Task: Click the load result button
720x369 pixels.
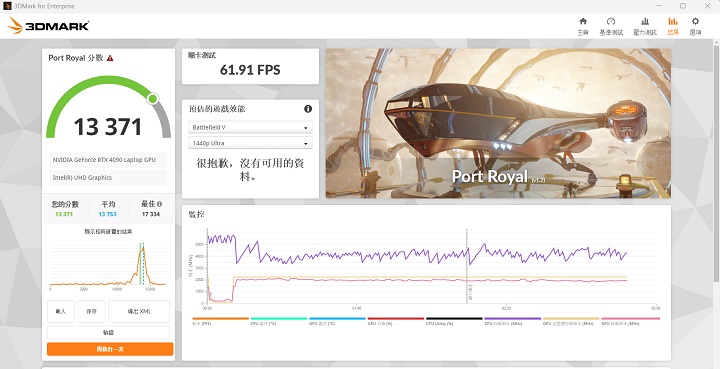Action: pyautogui.click(x=61, y=311)
